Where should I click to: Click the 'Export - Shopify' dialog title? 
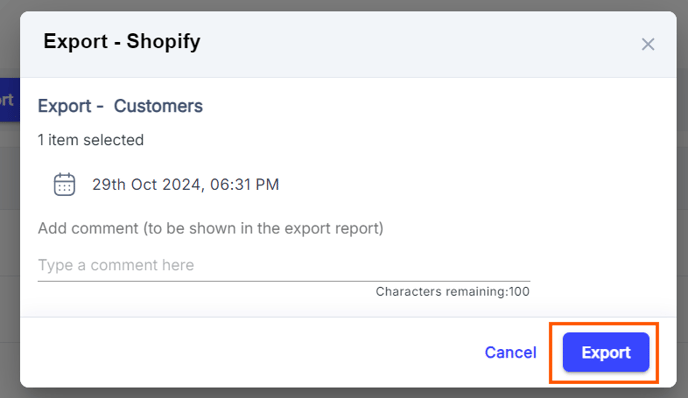tap(122, 42)
